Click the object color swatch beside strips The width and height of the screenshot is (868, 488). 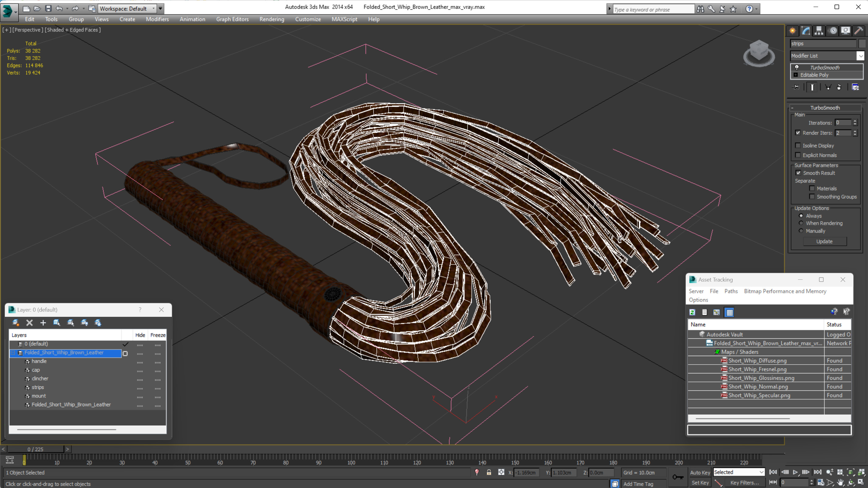point(862,43)
